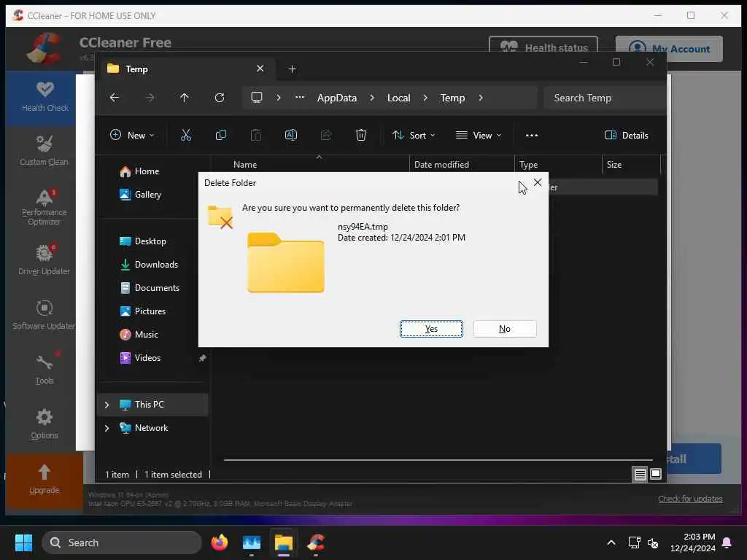Expand chevron after Temp in breadcrumb

pyautogui.click(x=481, y=98)
